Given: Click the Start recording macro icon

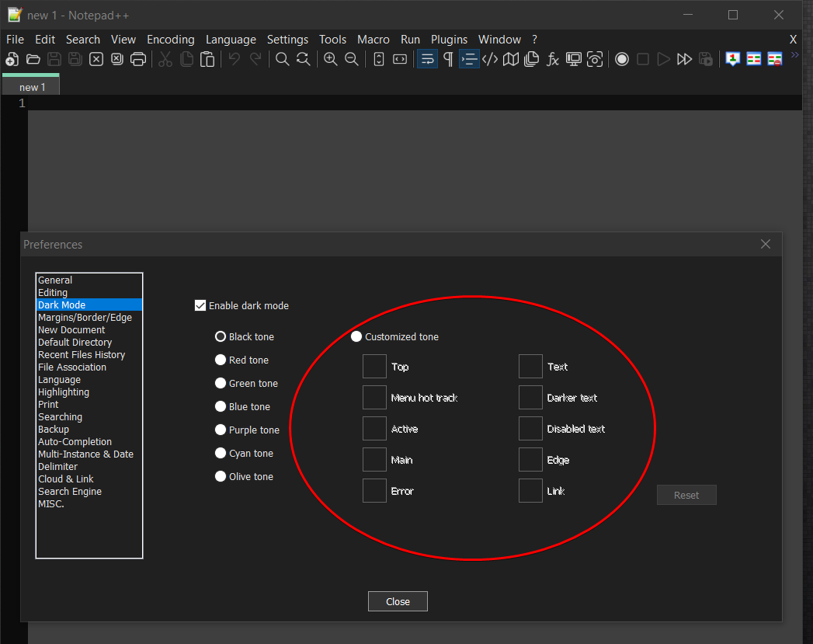Looking at the screenshot, I should tap(622, 59).
